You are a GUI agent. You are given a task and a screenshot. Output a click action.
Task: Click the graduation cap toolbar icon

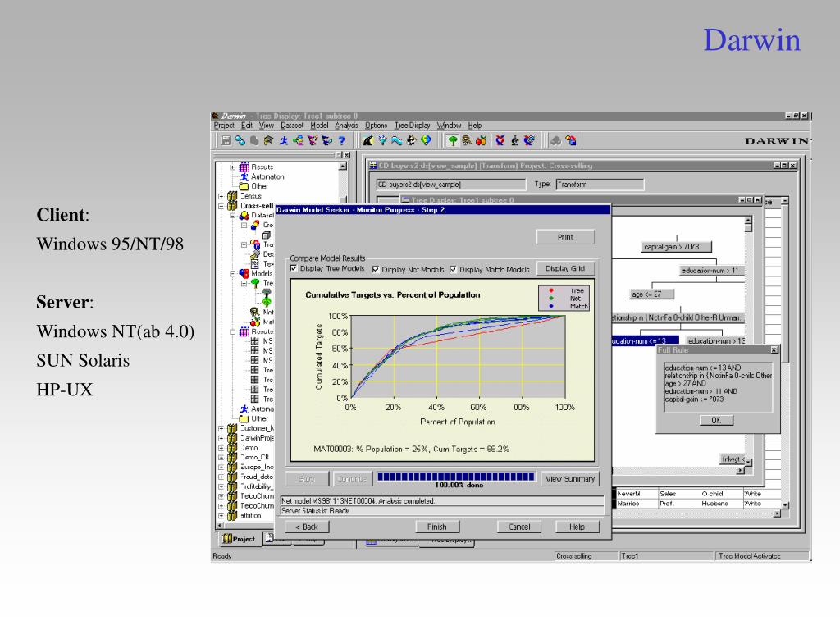[x=269, y=140]
